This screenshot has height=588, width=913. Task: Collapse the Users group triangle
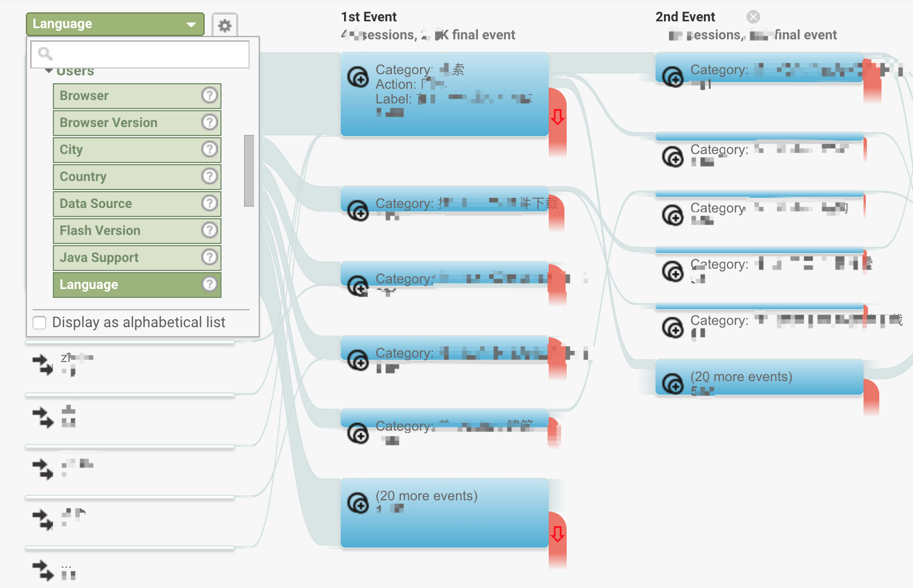[49, 71]
